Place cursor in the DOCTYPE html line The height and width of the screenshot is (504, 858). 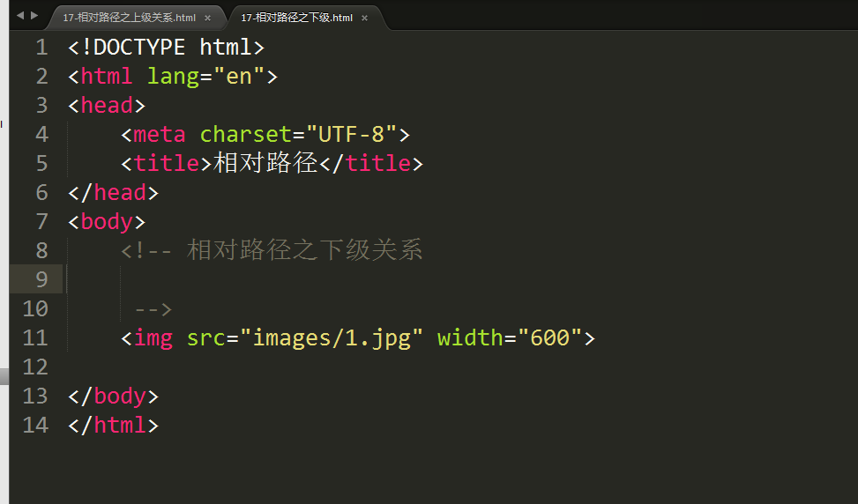tap(167, 47)
